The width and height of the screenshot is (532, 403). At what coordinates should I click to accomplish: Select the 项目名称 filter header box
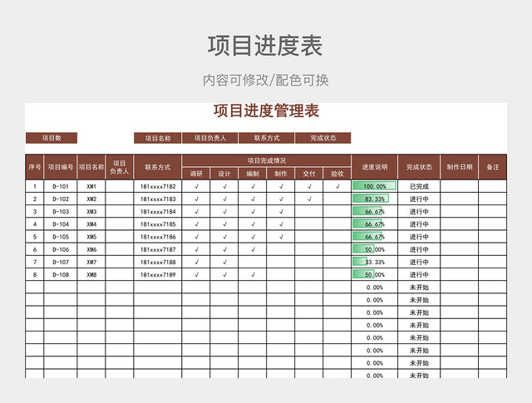click(x=158, y=138)
